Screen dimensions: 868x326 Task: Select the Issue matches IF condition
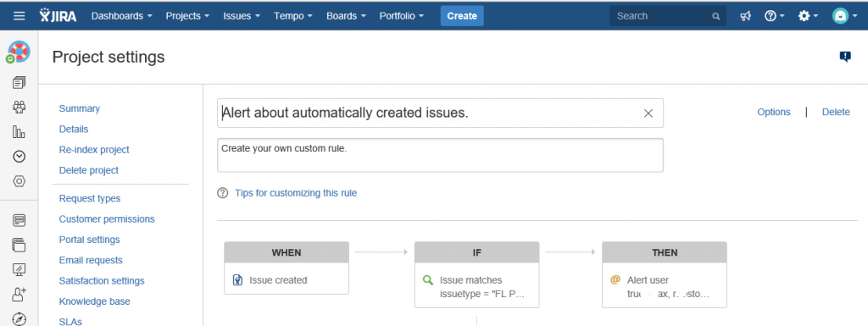tap(476, 286)
